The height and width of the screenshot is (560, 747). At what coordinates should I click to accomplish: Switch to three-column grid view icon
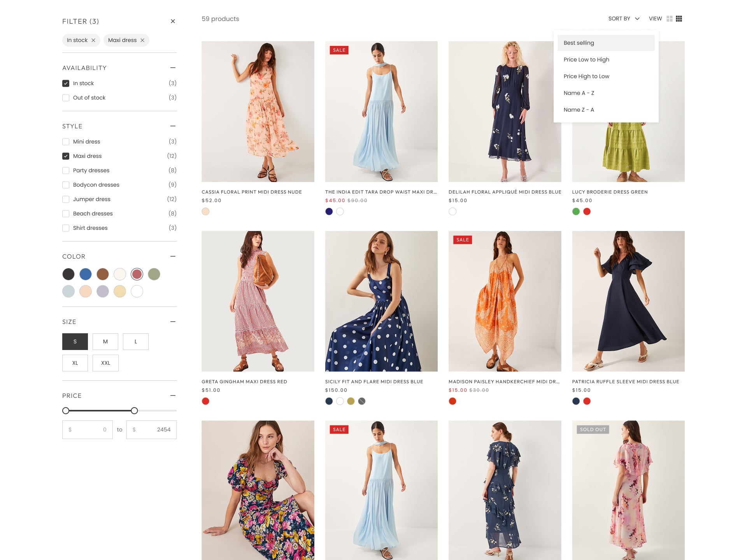click(x=679, y=19)
